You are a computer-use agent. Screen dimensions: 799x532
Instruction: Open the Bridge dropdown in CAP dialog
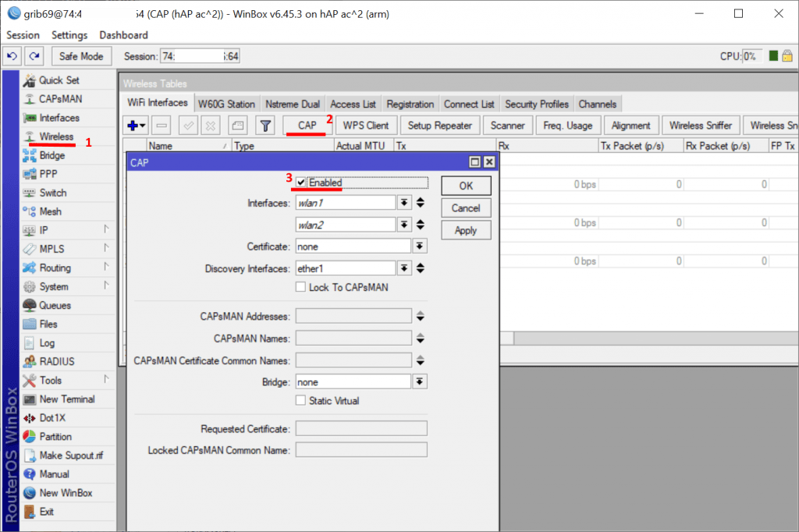[x=420, y=382]
